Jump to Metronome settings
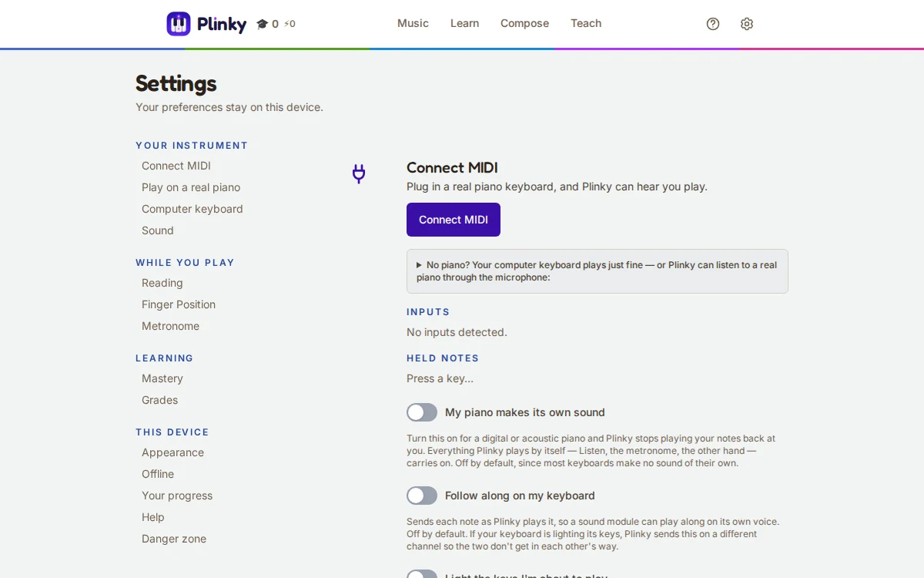924x578 pixels. pyautogui.click(x=171, y=326)
